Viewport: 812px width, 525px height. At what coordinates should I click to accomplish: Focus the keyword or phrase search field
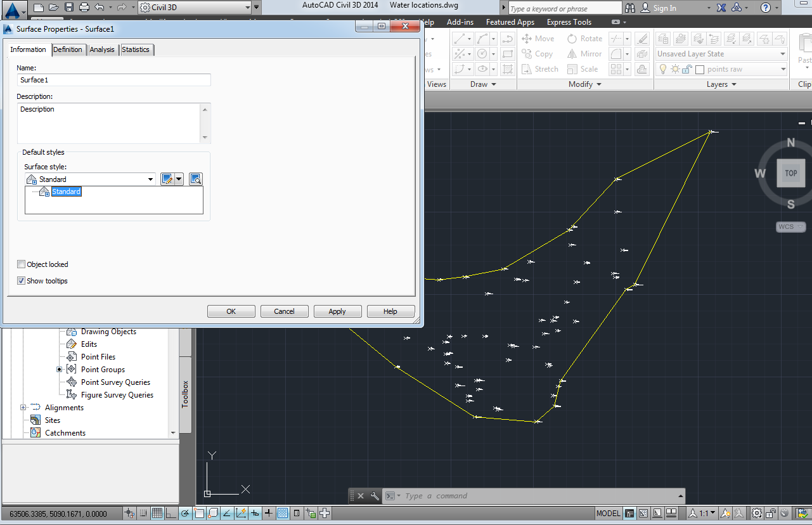[565, 8]
